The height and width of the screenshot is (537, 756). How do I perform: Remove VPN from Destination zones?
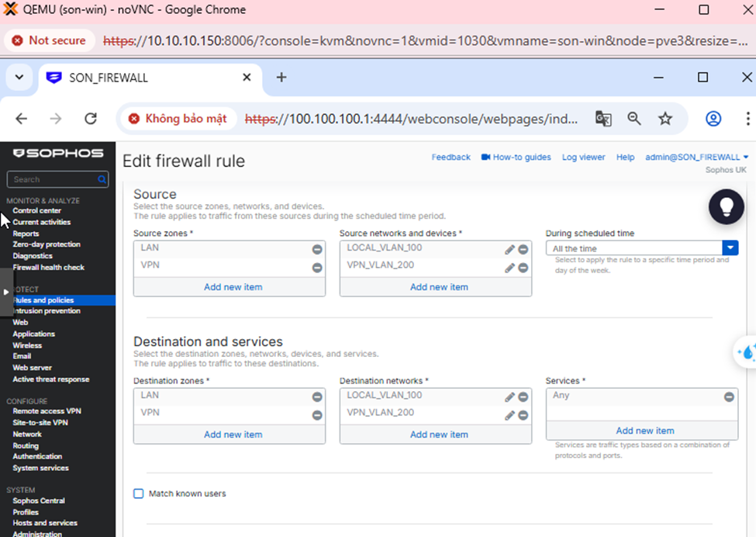coord(317,415)
